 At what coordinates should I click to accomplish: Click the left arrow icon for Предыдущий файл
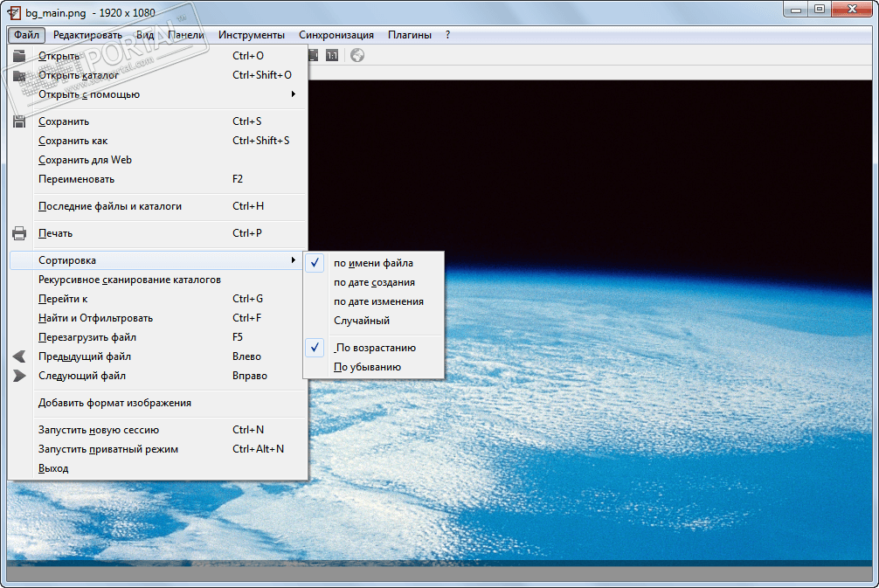[19, 356]
